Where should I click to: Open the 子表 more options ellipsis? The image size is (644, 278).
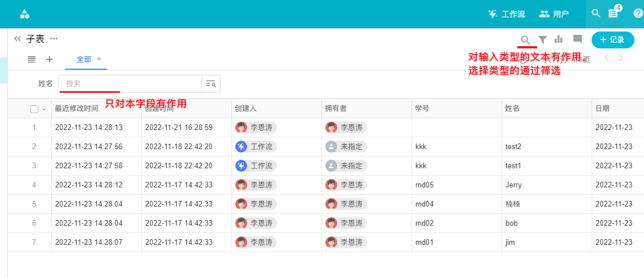54,39
